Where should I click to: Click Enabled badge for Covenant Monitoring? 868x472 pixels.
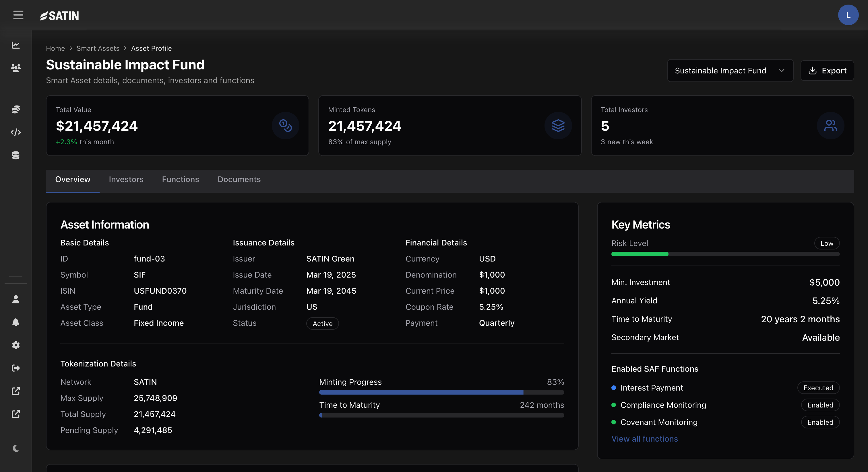pos(820,422)
